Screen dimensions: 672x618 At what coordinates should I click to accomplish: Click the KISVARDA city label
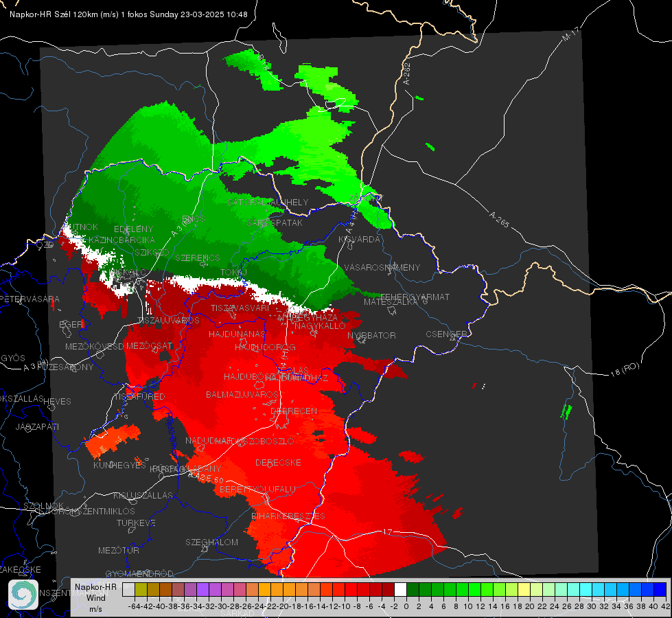[x=360, y=240]
